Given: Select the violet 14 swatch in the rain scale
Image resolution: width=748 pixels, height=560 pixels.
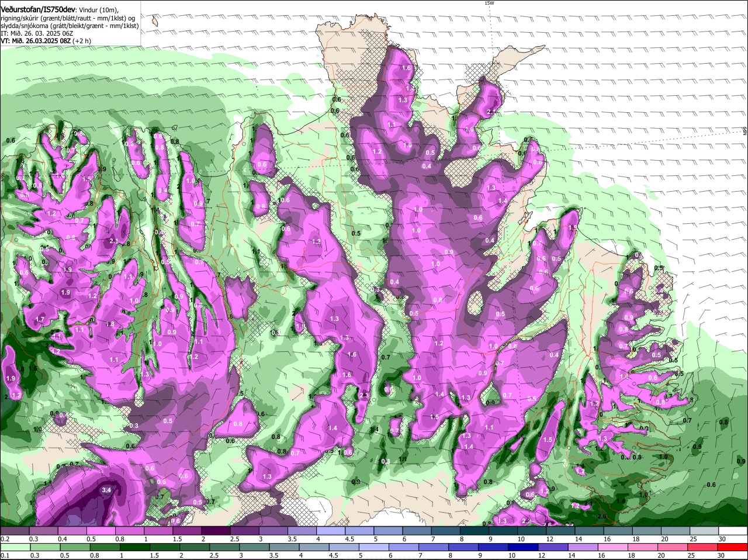Looking at the screenshot, I should (583, 547).
